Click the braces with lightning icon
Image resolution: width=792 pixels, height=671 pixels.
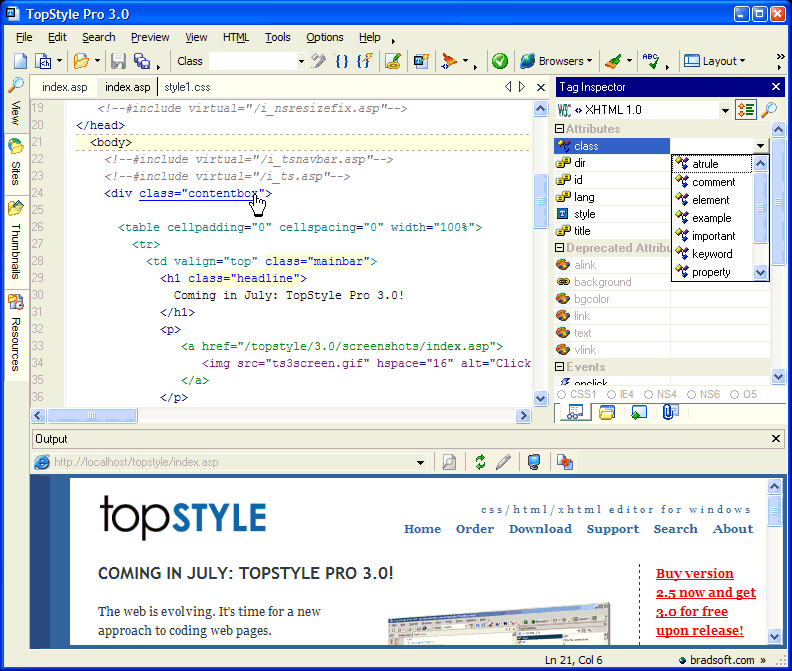(364, 61)
